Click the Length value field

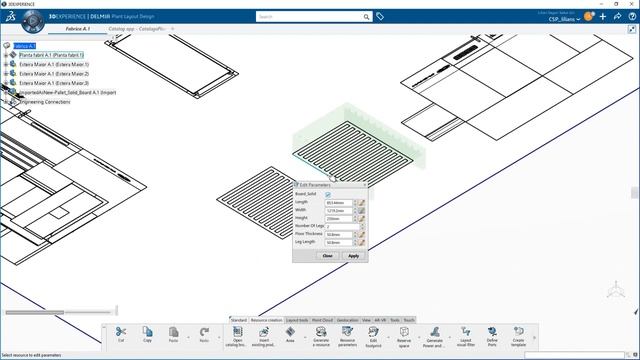coord(339,202)
